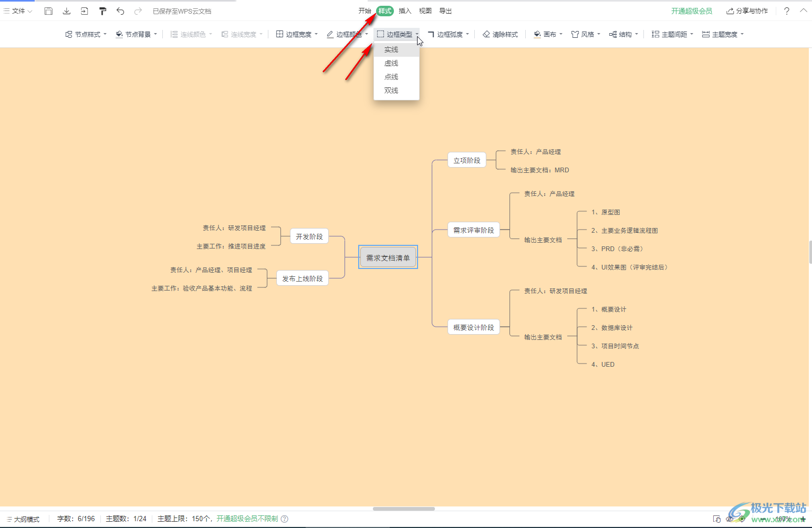Click the text 1、原型图

coord(606,212)
